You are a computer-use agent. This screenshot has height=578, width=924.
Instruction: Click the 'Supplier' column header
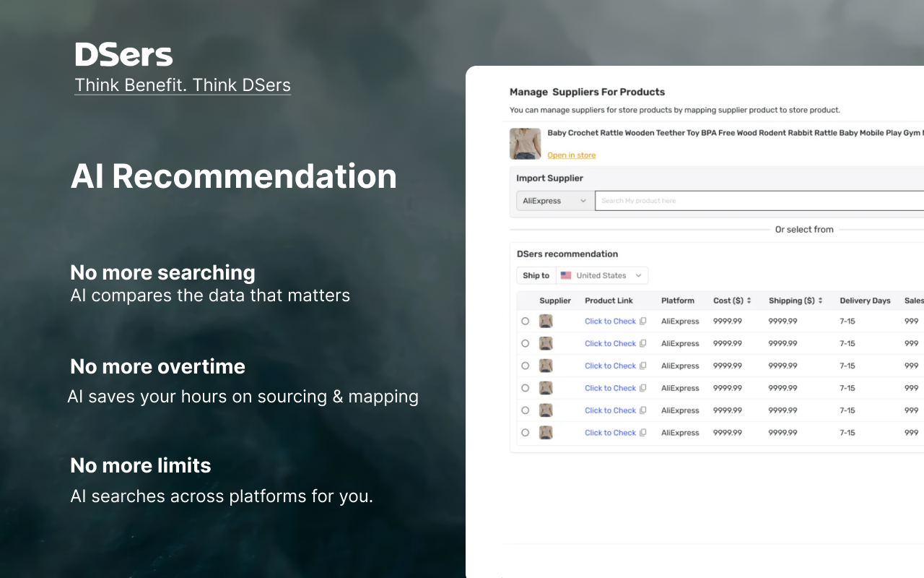[x=555, y=301]
